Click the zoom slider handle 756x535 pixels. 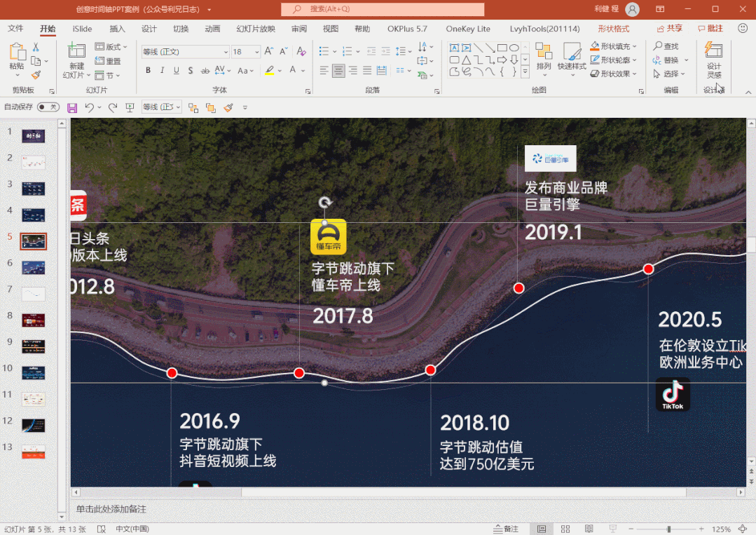(x=668, y=529)
